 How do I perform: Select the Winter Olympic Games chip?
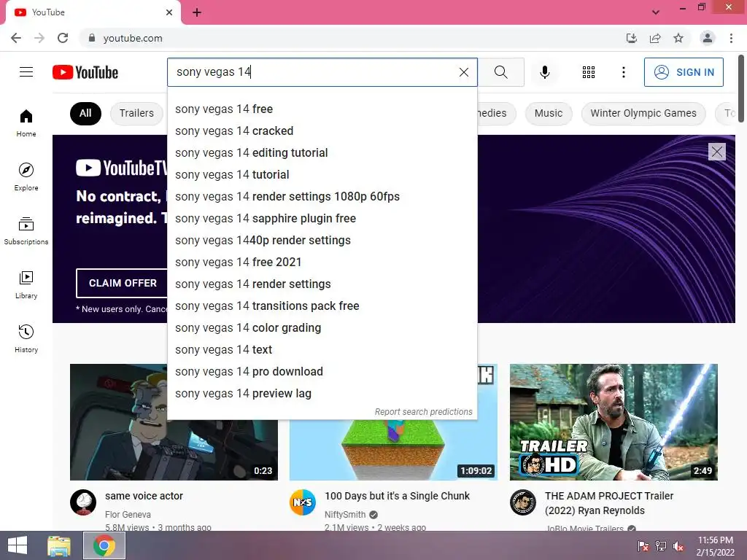click(x=643, y=113)
